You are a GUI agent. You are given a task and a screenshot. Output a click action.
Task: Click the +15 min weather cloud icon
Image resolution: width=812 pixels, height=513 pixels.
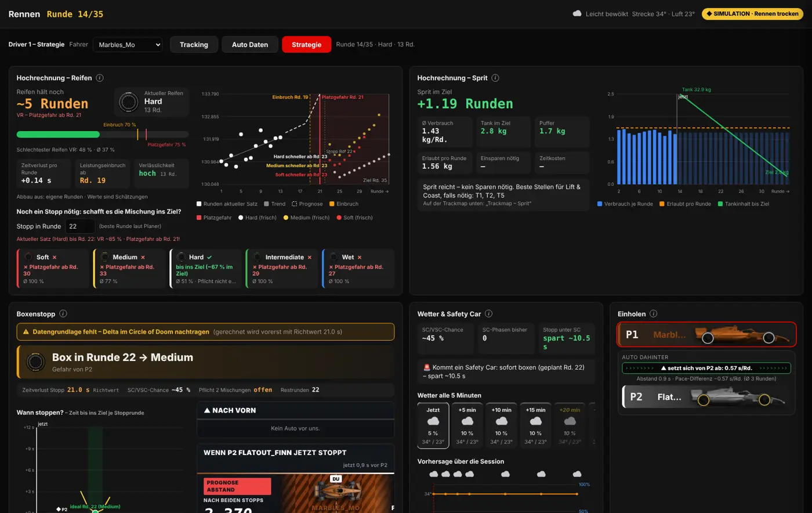click(x=535, y=421)
